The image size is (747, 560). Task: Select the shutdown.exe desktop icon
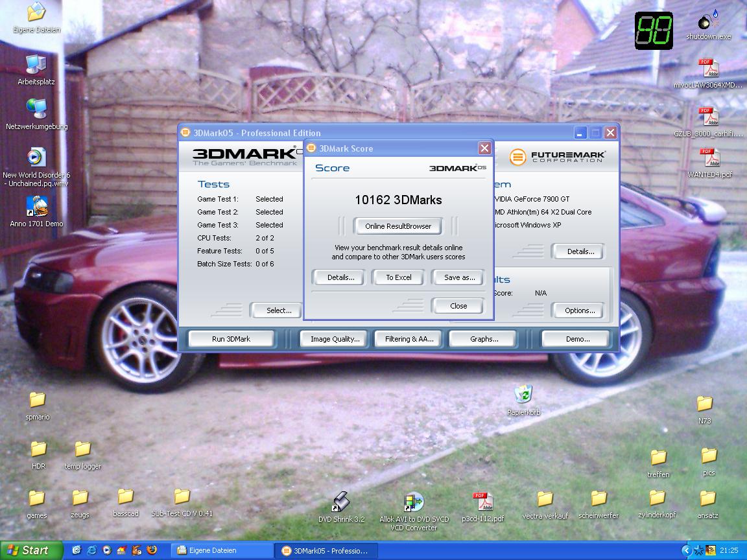(708, 26)
